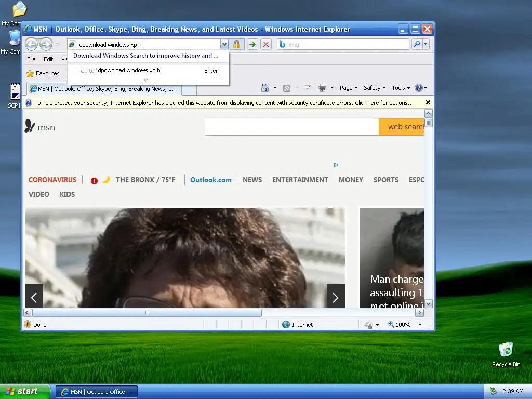Click the red Stop loading X button
532x399 pixels.
pyautogui.click(x=266, y=45)
